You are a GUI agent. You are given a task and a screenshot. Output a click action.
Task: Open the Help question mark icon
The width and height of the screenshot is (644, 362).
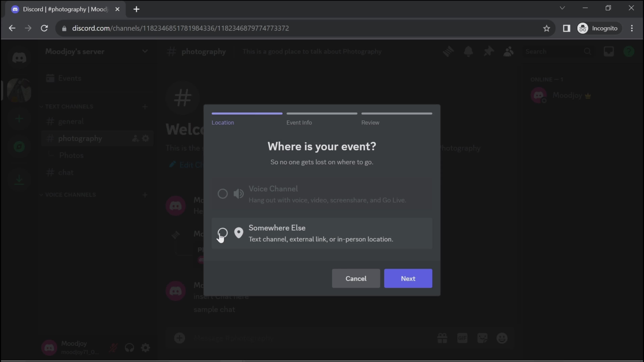click(629, 51)
